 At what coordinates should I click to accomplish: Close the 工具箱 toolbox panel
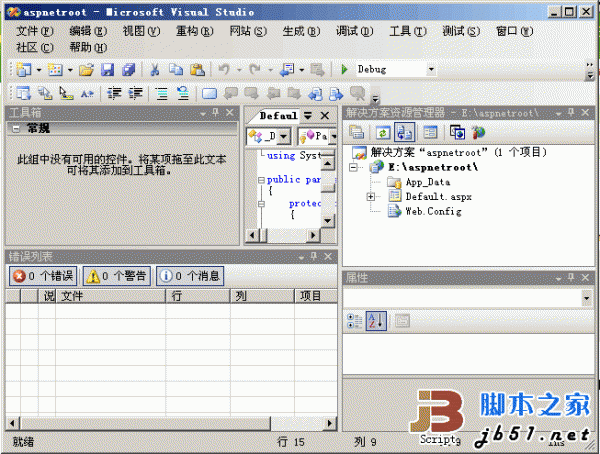(230, 113)
